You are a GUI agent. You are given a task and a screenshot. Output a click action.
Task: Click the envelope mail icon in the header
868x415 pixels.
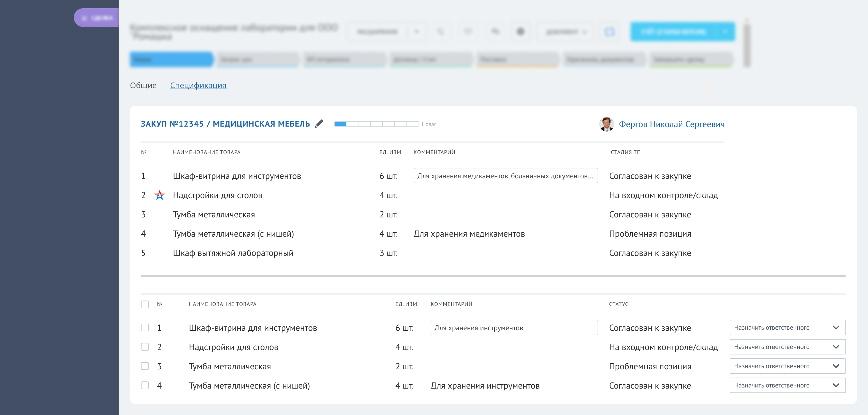click(468, 32)
